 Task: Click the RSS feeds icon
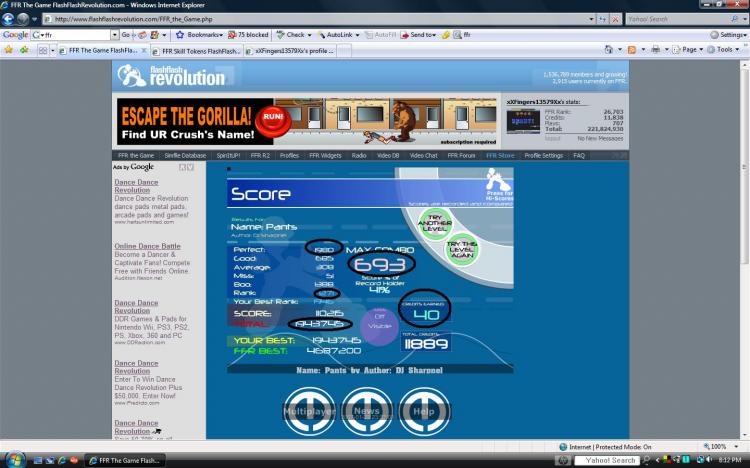click(632, 50)
